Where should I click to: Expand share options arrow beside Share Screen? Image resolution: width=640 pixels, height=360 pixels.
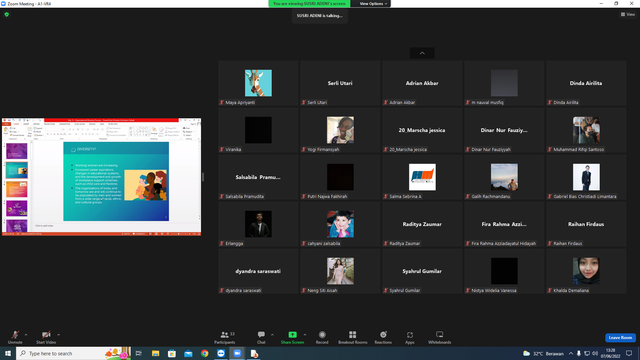305,335
